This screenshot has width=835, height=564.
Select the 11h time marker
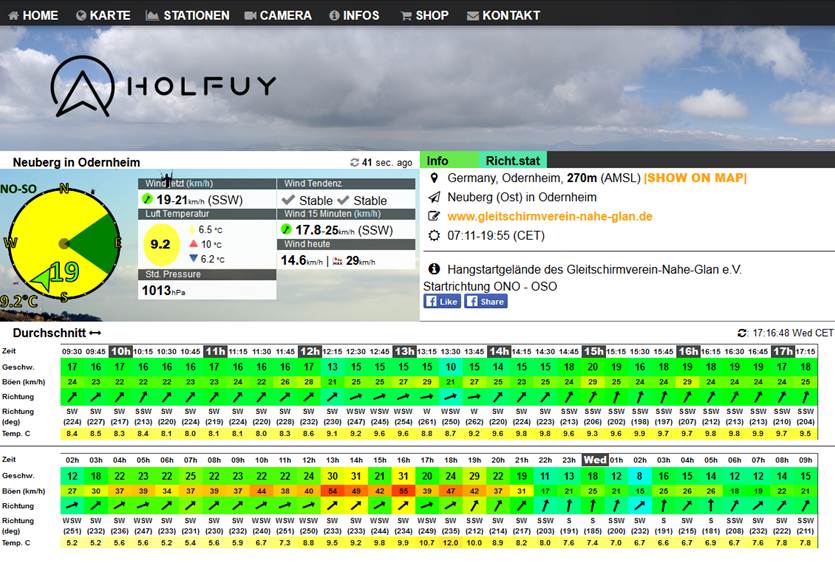[x=215, y=351]
